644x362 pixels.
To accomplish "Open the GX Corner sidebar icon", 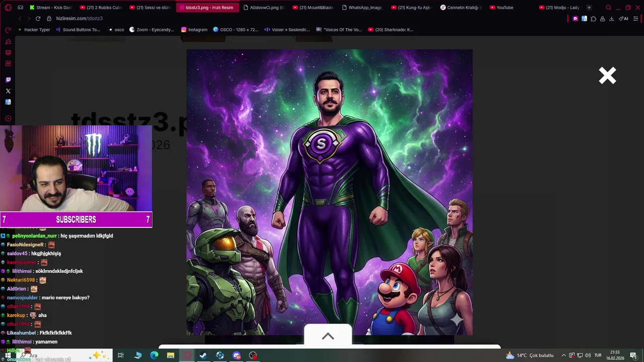I will tap(8, 53).
